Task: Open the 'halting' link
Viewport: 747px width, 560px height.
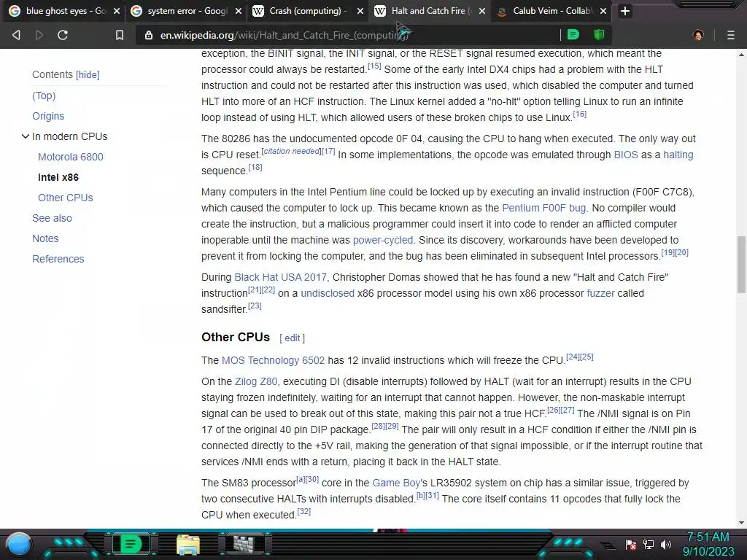Action: click(678, 155)
